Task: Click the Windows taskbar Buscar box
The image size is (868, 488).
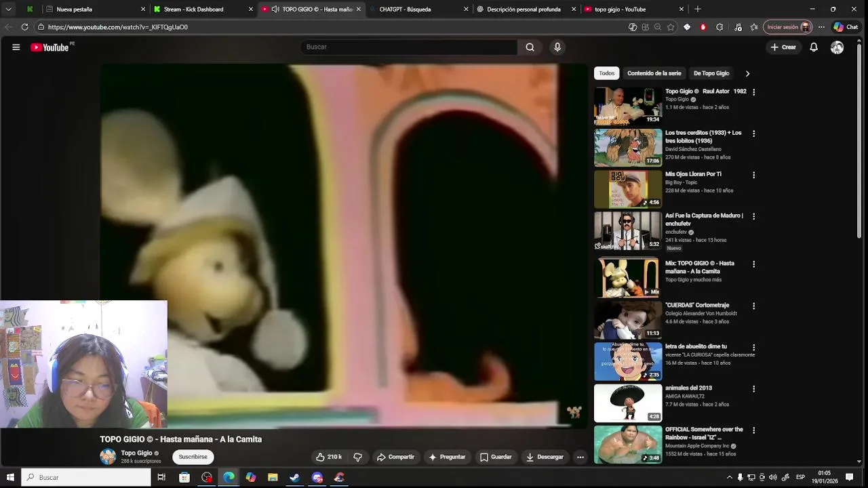Action: [x=86, y=477]
